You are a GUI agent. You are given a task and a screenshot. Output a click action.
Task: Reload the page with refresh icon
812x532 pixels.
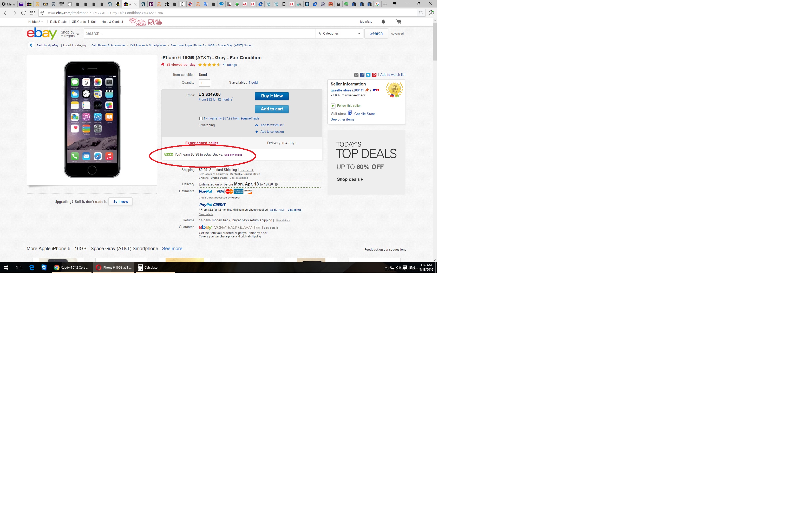tap(23, 13)
